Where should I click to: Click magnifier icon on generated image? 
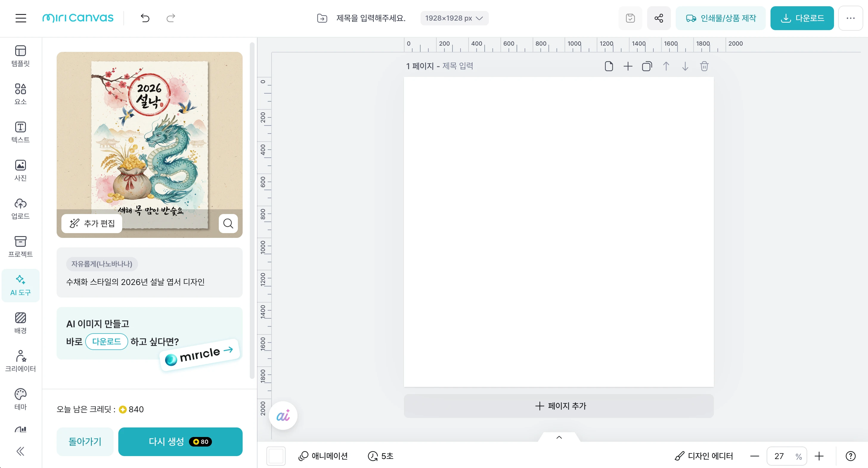(228, 223)
